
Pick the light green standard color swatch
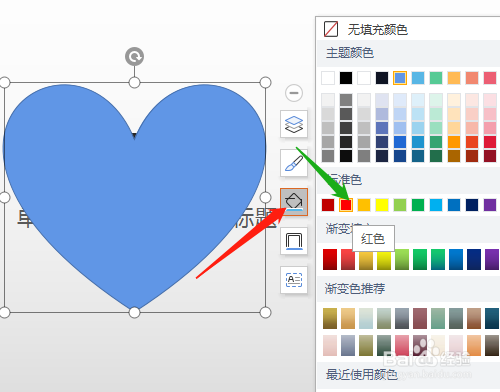(400, 205)
